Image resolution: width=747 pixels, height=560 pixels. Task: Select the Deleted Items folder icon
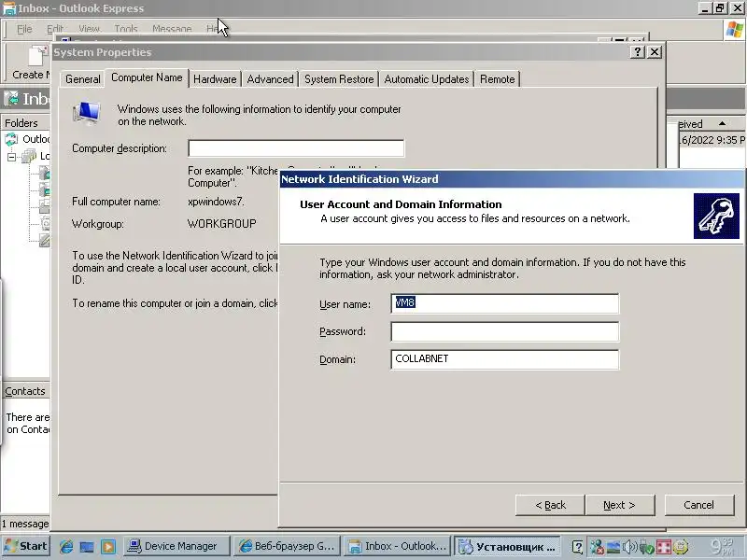[45, 223]
